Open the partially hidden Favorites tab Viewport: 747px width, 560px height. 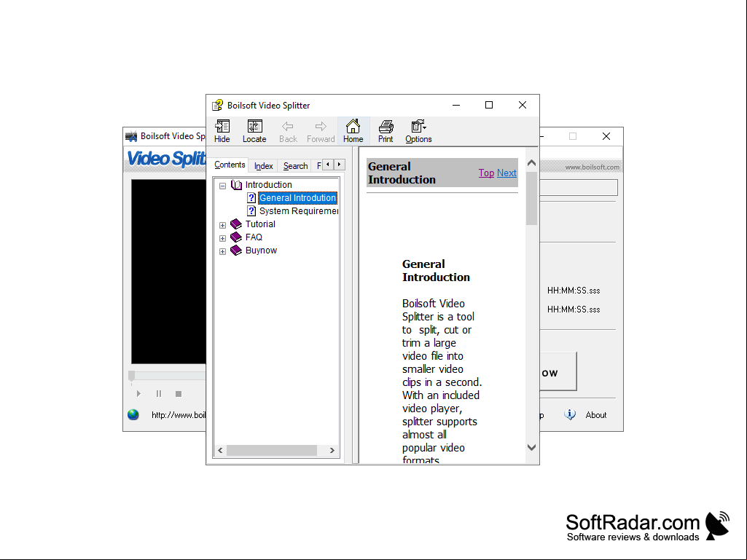click(318, 166)
